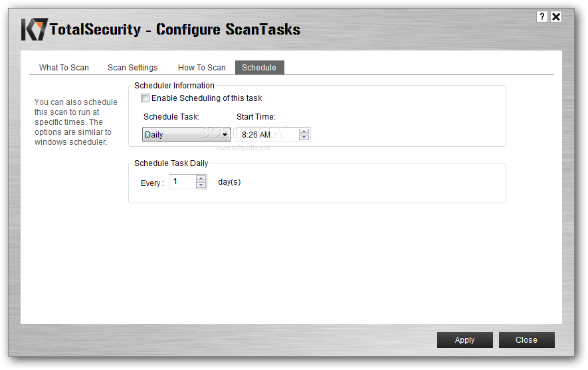The height and width of the screenshot is (370, 588).
Task: Click the 'day(s)' label text
Action: pyautogui.click(x=229, y=182)
